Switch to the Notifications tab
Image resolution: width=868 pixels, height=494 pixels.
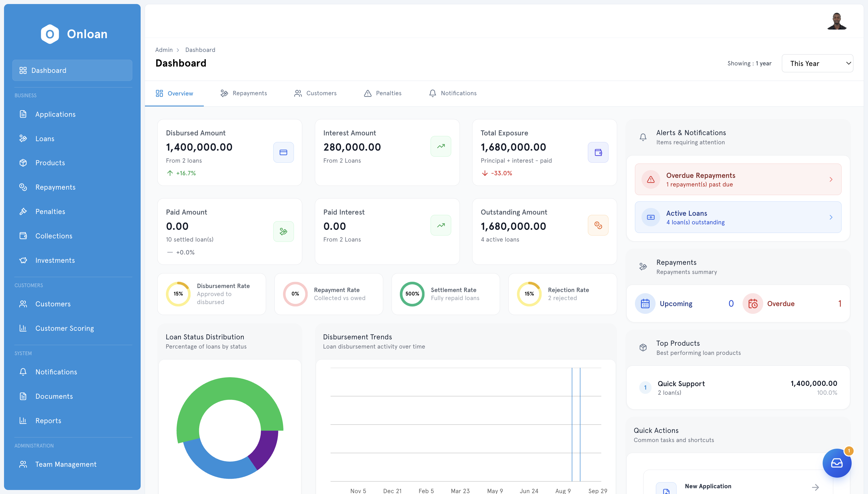coord(453,93)
